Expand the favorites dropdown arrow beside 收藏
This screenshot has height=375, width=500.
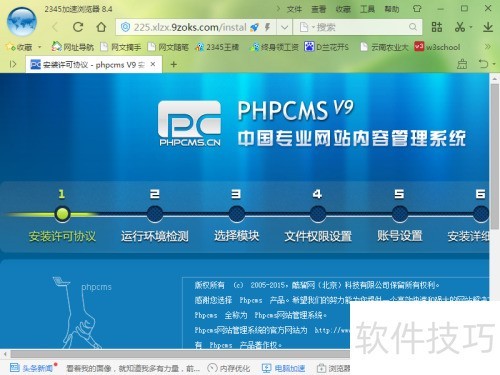[40, 47]
